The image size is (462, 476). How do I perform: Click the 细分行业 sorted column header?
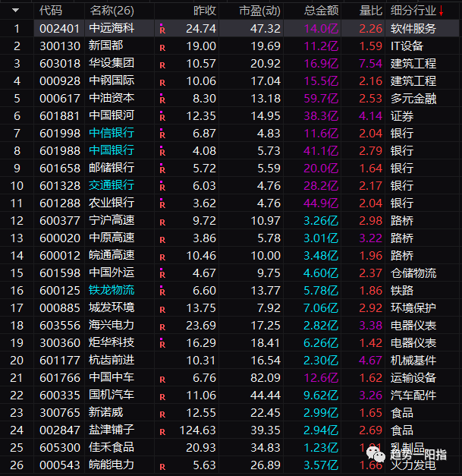(x=416, y=11)
